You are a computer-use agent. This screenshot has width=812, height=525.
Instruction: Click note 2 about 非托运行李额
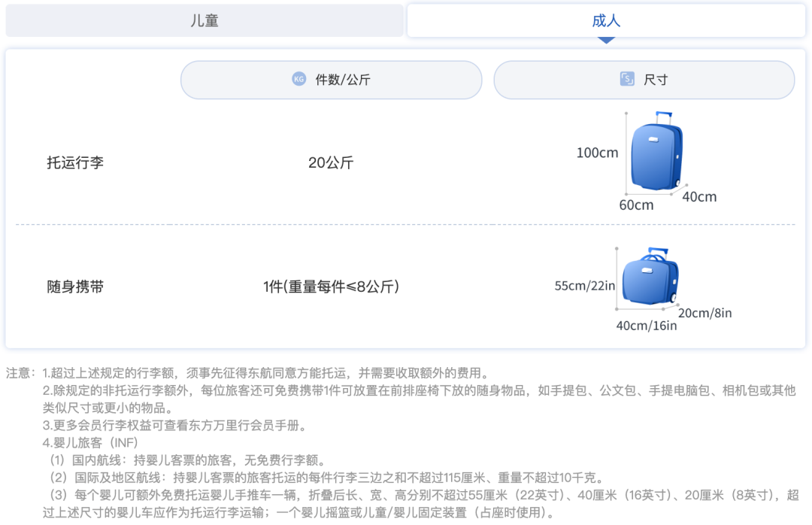point(419,399)
